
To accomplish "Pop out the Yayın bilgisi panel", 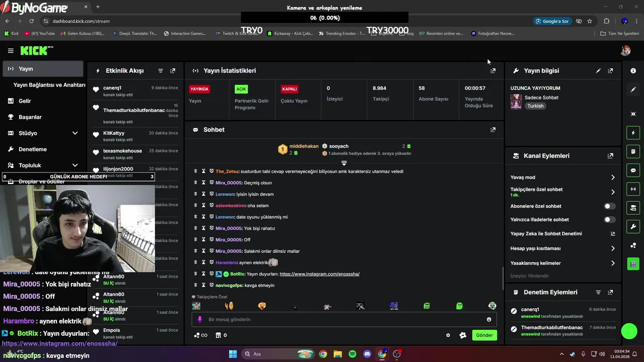I will (x=610, y=71).
